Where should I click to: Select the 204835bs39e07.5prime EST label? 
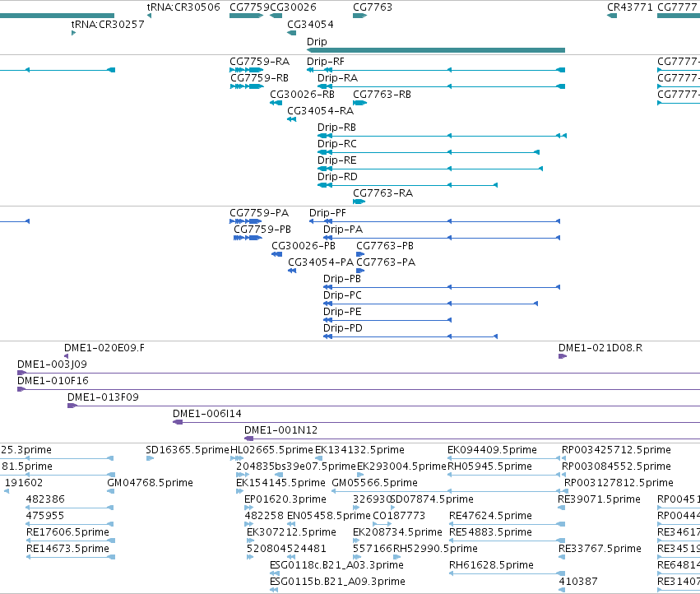pyautogui.click(x=296, y=466)
